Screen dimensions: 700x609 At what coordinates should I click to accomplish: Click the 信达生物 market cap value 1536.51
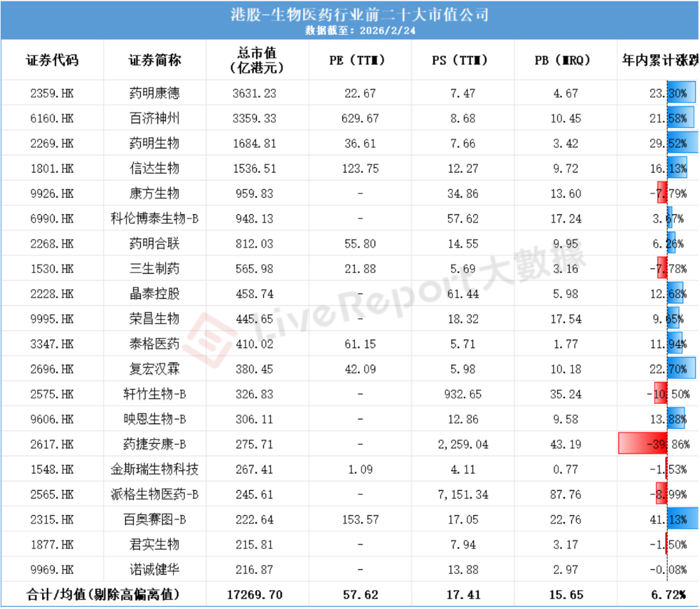click(x=257, y=169)
